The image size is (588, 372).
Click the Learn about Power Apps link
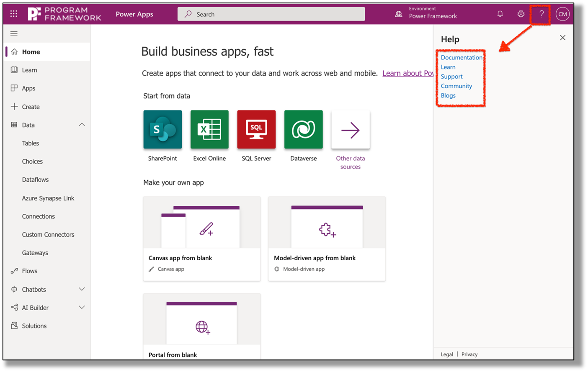[x=408, y=73]
